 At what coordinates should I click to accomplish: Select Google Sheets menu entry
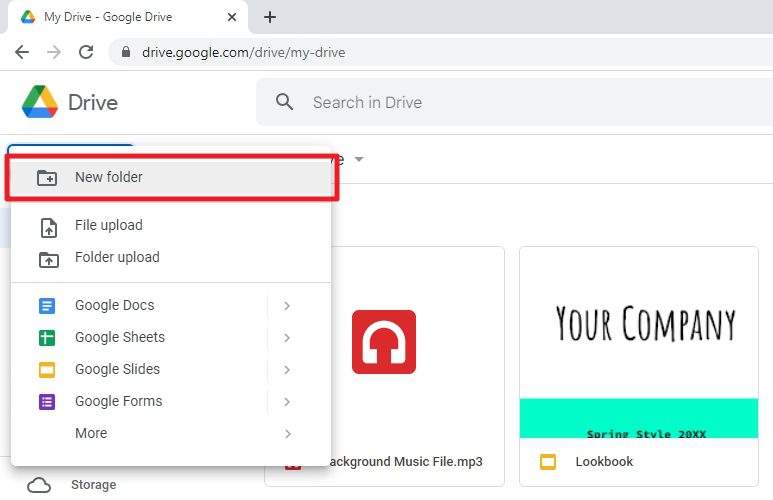point(171,338)
